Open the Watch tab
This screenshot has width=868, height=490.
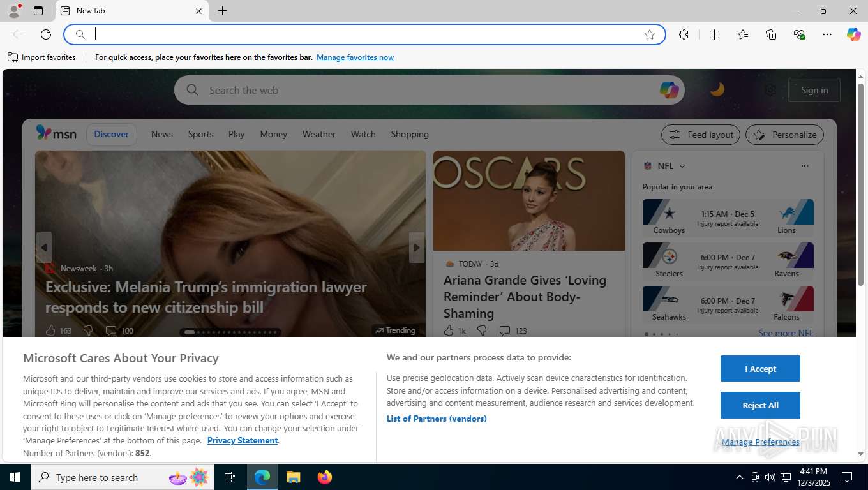pyautogui.click(x=363, y=135)
